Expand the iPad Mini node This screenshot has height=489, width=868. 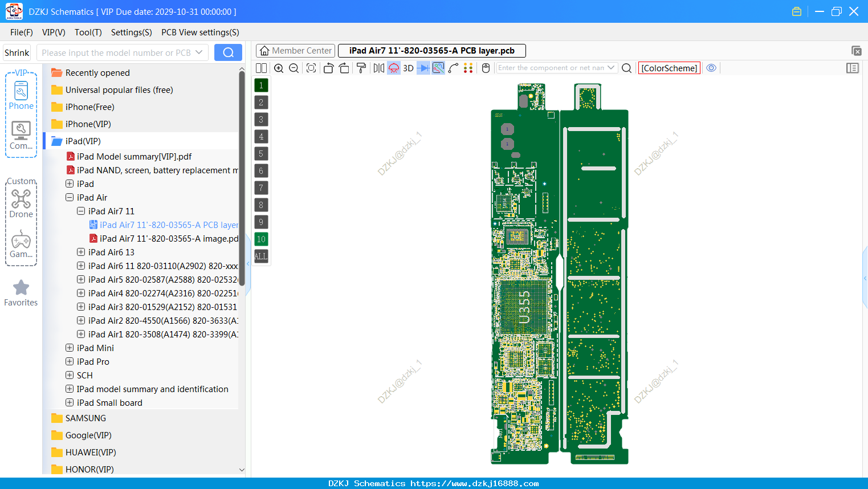[70, 348]
